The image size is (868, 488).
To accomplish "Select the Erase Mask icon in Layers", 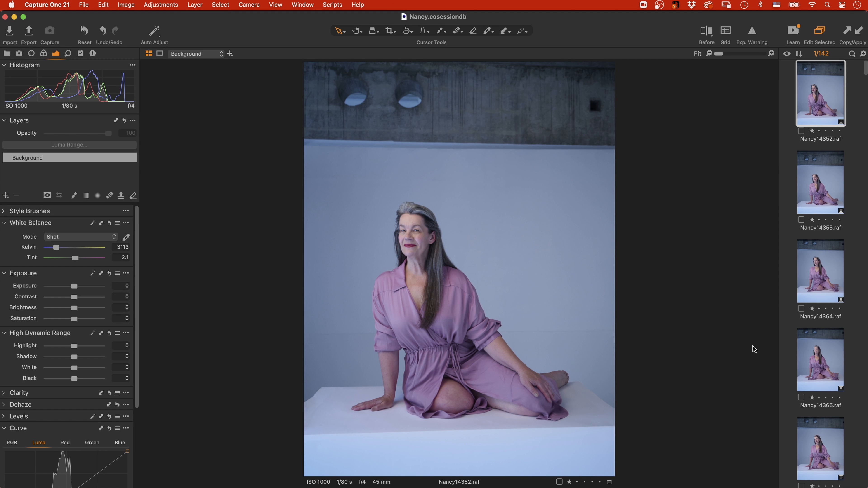I will (133, 195).
